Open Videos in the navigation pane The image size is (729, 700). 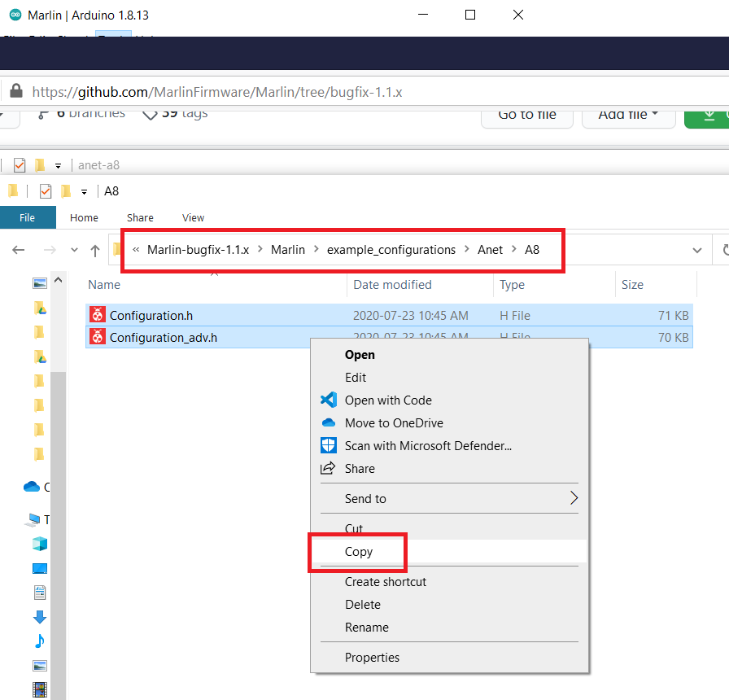click(40, 689)
